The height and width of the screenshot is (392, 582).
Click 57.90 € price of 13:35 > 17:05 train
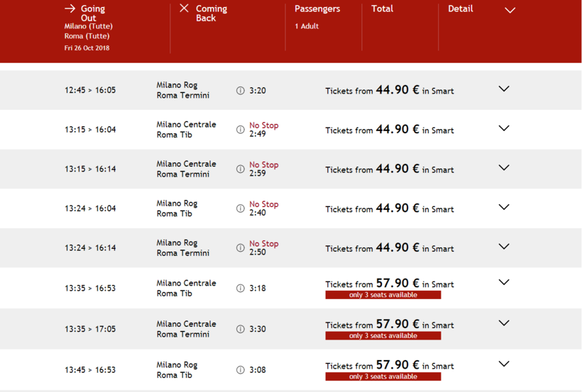[x=397, y=325]
